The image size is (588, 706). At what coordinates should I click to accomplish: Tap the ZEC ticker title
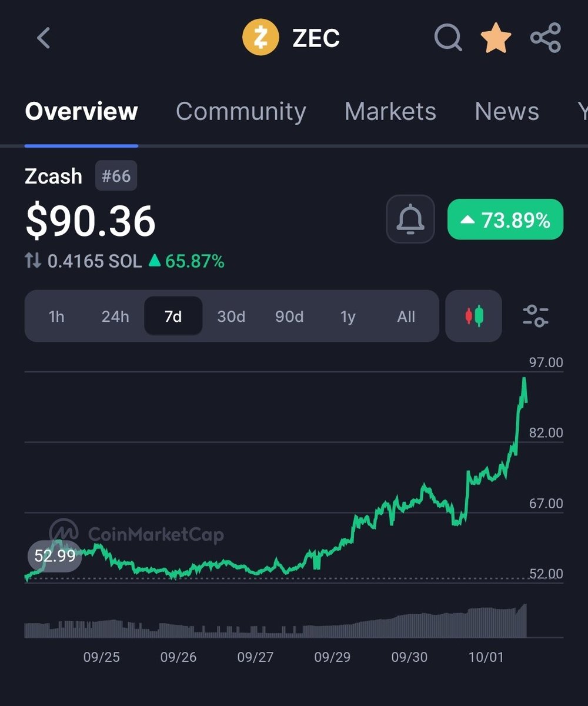(x=316, y=38)
